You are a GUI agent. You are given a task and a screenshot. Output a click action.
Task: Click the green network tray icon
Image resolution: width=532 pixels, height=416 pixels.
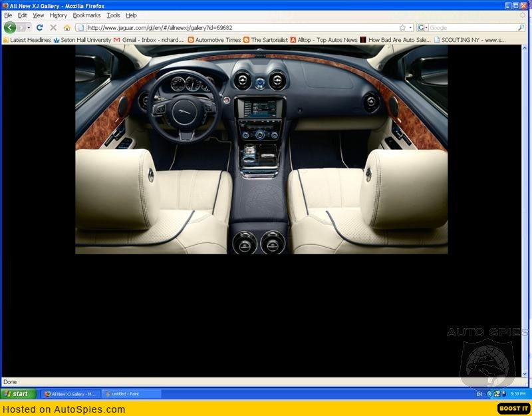497,394
